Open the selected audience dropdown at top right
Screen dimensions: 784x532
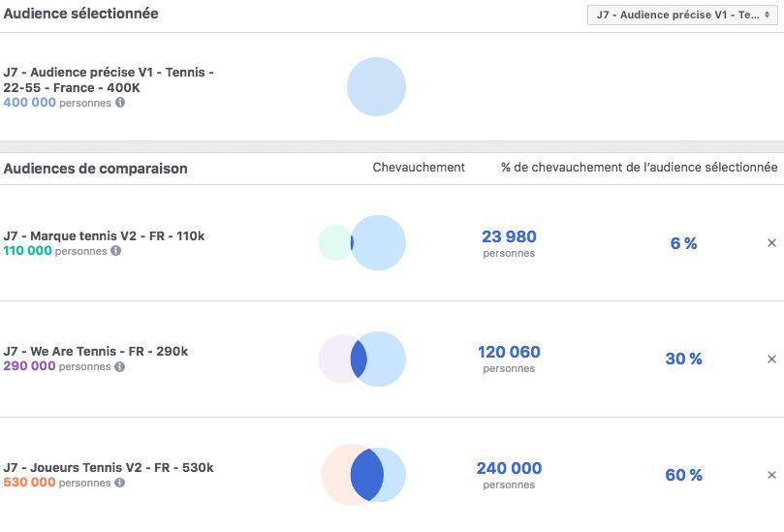click(x=681, y=15)
